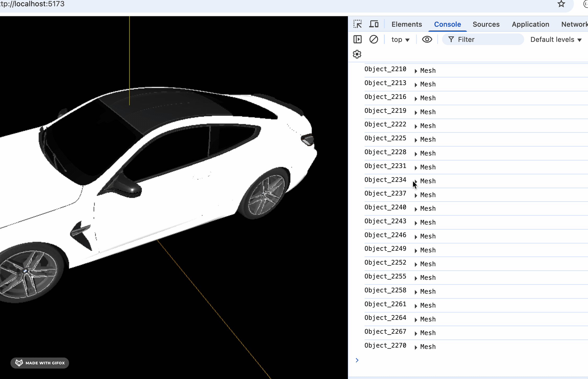Expand the Mesh for Object_2240
The height and width of the screenshot is (379, 588).
pos(416,209)
